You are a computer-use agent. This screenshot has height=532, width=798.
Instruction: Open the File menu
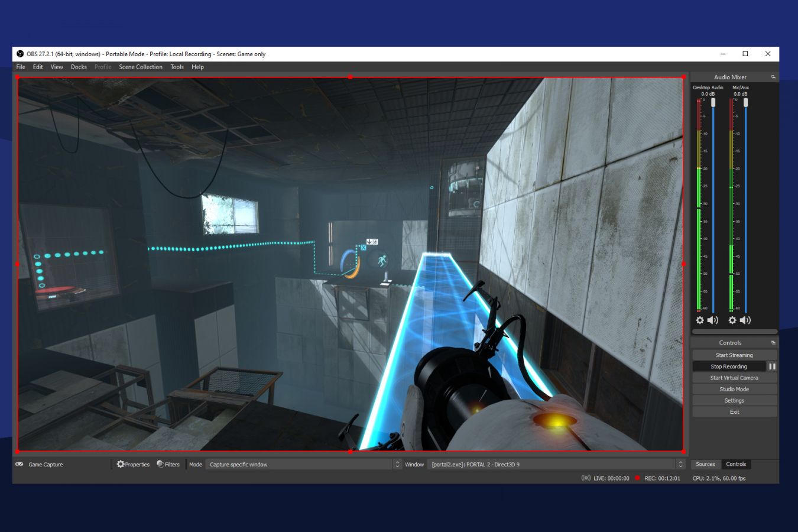(21, 67)
